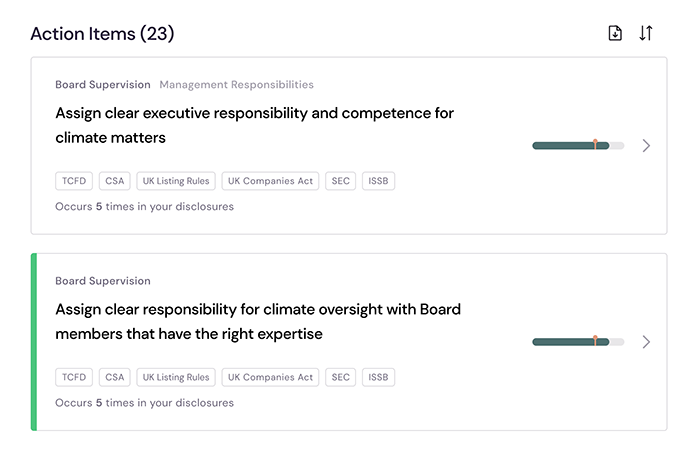Select CSA tag in first action item

point(115,181)
